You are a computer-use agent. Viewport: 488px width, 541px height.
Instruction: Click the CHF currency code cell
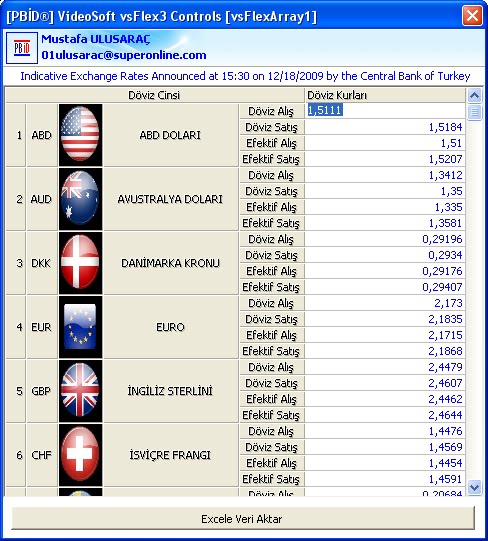pos(41,455)
